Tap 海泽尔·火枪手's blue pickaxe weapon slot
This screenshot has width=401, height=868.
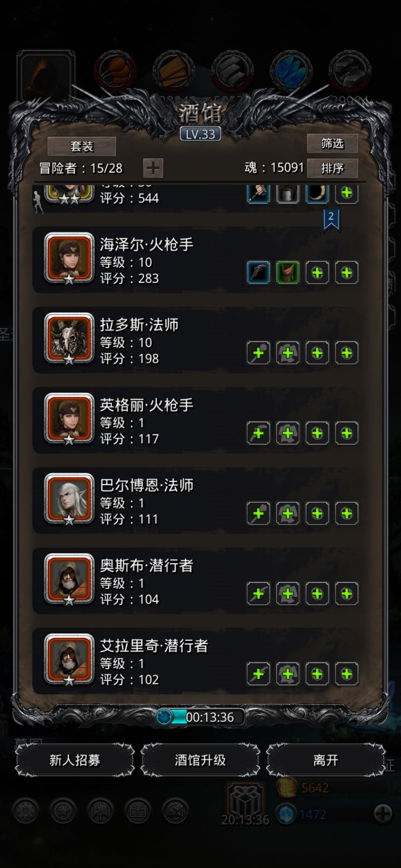[258, 273]
